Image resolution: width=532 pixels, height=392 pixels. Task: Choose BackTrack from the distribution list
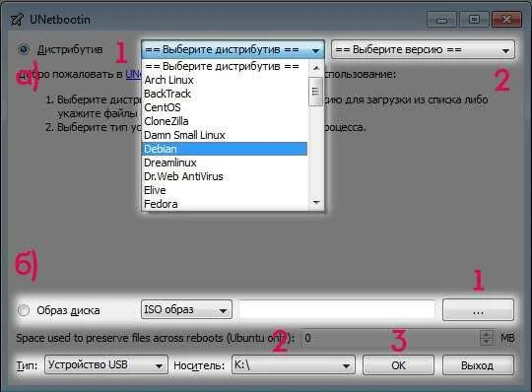[225, 94]
